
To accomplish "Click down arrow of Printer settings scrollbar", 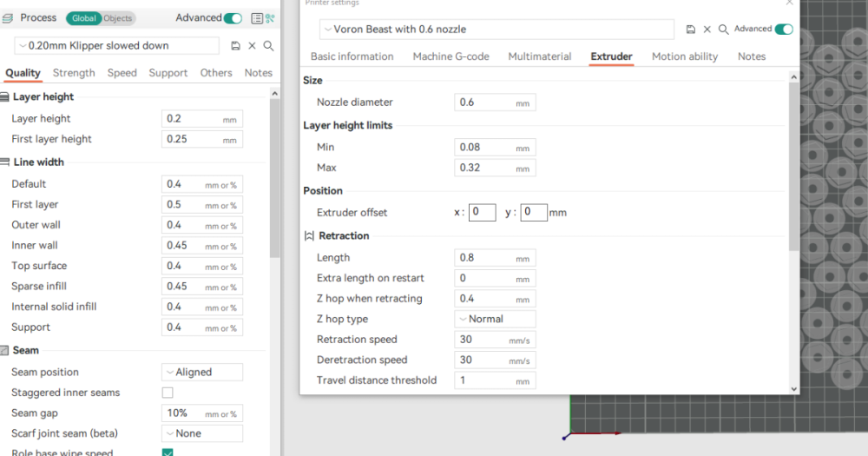I will (x=794, y=389).
